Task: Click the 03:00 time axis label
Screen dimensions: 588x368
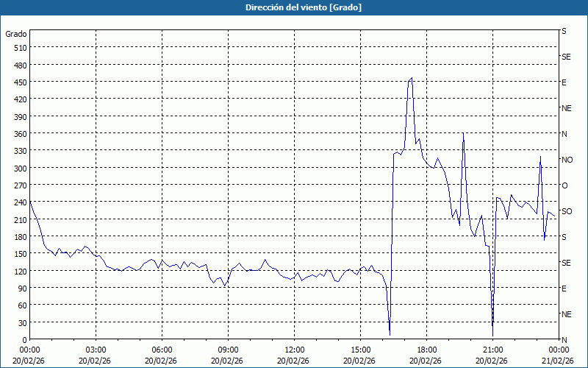Action: point(96,350)
